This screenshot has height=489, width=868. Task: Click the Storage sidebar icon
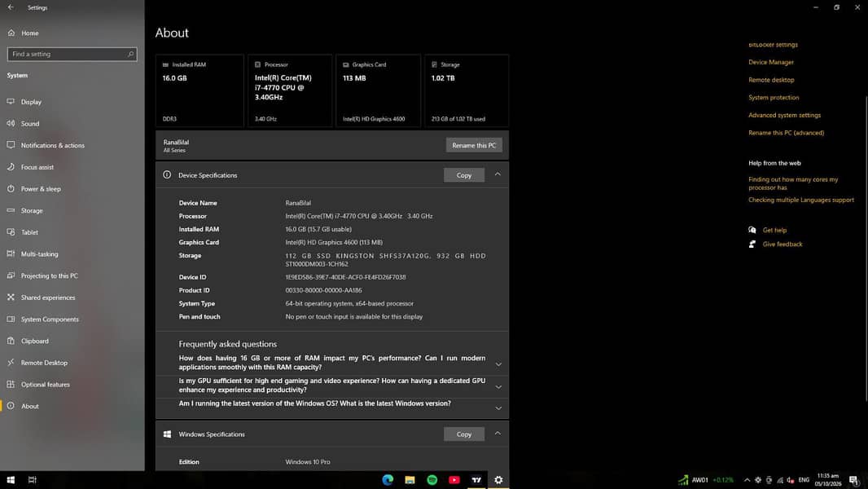click(x=11, y=210)
